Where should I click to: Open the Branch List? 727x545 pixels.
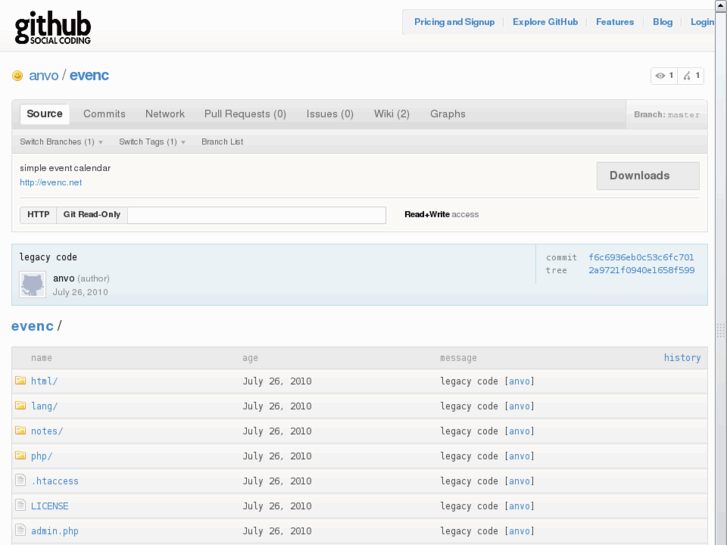click(x=222, y=142)
